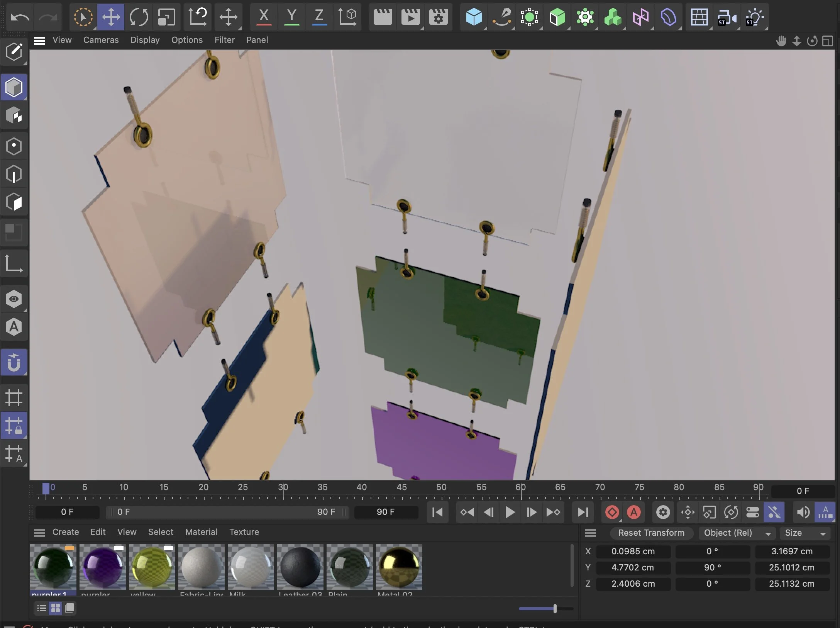This screenshot has height=628, width=840.
Task: Switch materials to grid icon view
Action: point(56,608)
